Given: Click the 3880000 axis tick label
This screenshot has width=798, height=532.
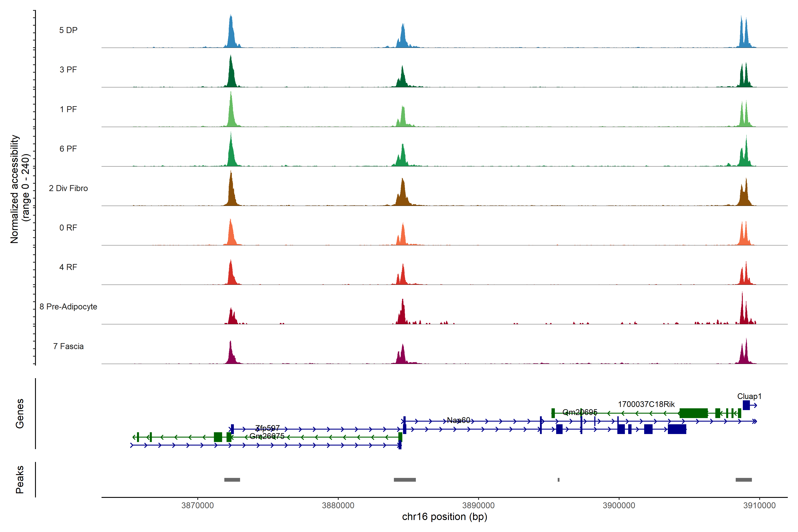Looking at the screenshot, I should (x=338, y=505).
